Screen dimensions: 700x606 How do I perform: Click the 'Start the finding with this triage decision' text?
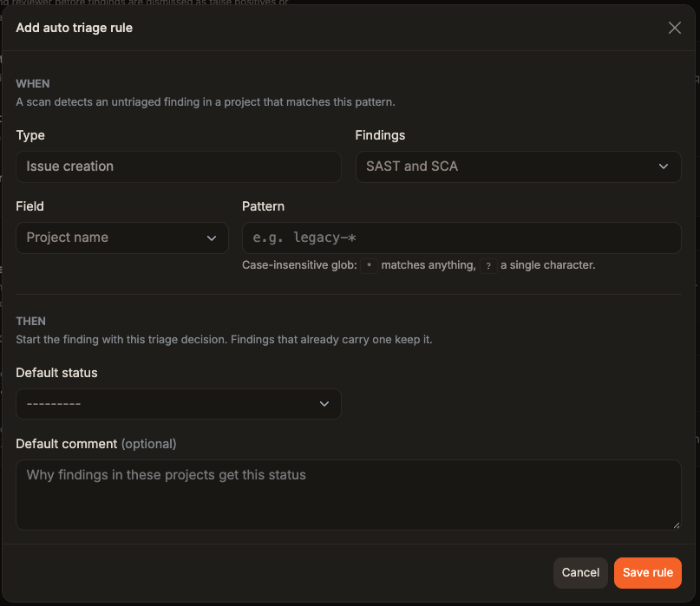click(x=224, y=340)
